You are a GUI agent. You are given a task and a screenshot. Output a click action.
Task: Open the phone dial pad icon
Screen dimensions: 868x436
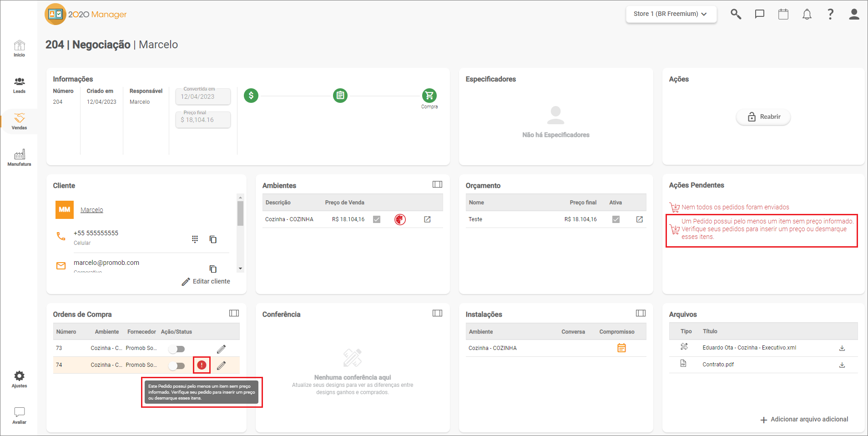(195, 239)
